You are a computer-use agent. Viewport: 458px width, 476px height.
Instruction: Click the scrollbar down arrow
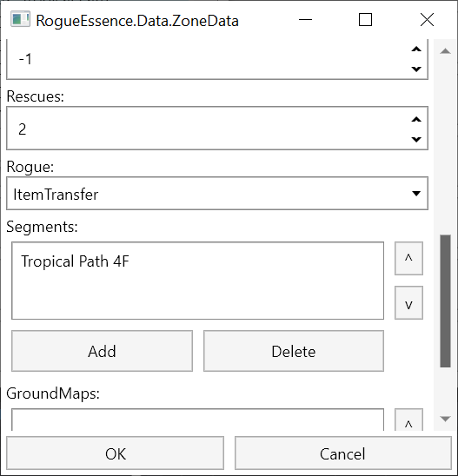coord(445,419)
